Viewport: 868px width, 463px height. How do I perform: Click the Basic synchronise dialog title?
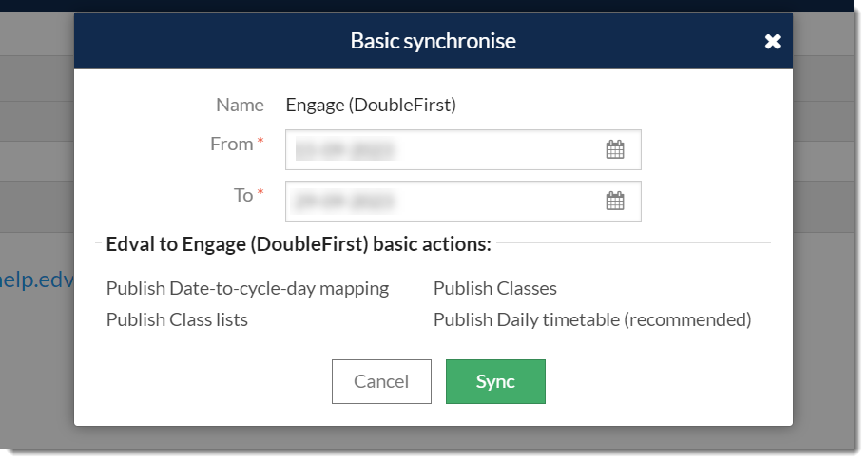pos(433,41)
